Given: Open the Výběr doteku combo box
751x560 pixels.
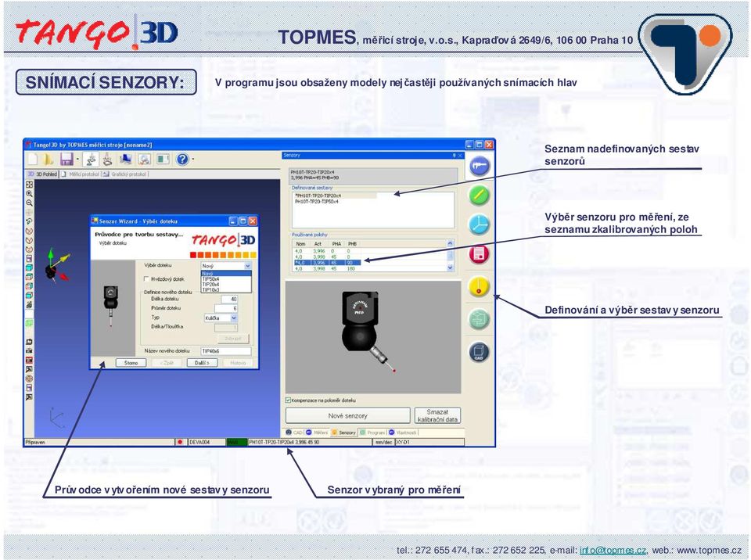Looking at the screenshot, I should 226,265.
